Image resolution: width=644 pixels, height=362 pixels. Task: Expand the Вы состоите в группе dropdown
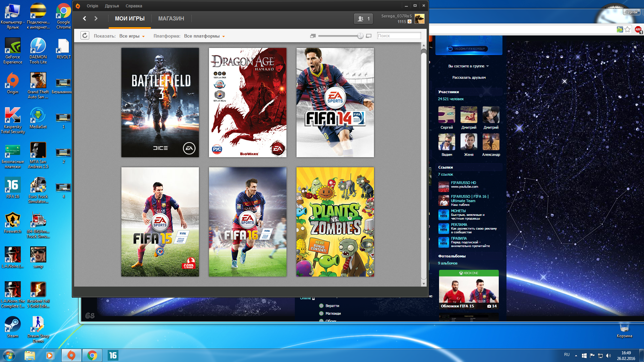(469, 66)
